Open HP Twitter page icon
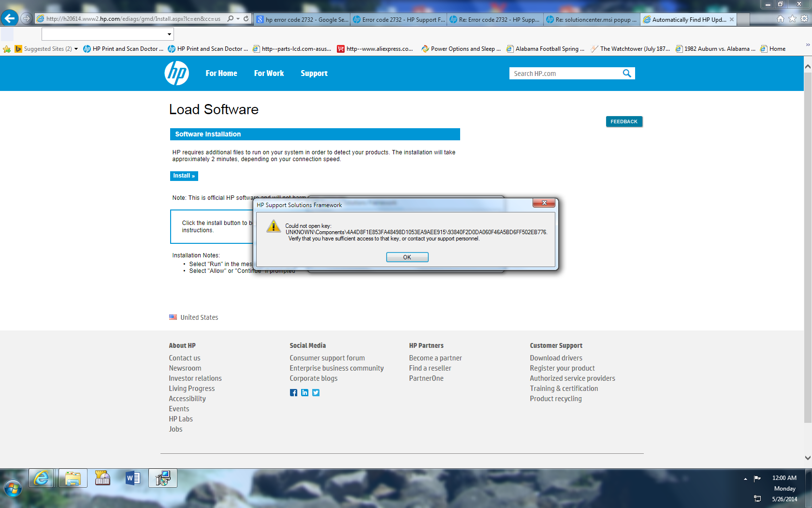The height and width of the screenshot is (508, 812). 316,392
